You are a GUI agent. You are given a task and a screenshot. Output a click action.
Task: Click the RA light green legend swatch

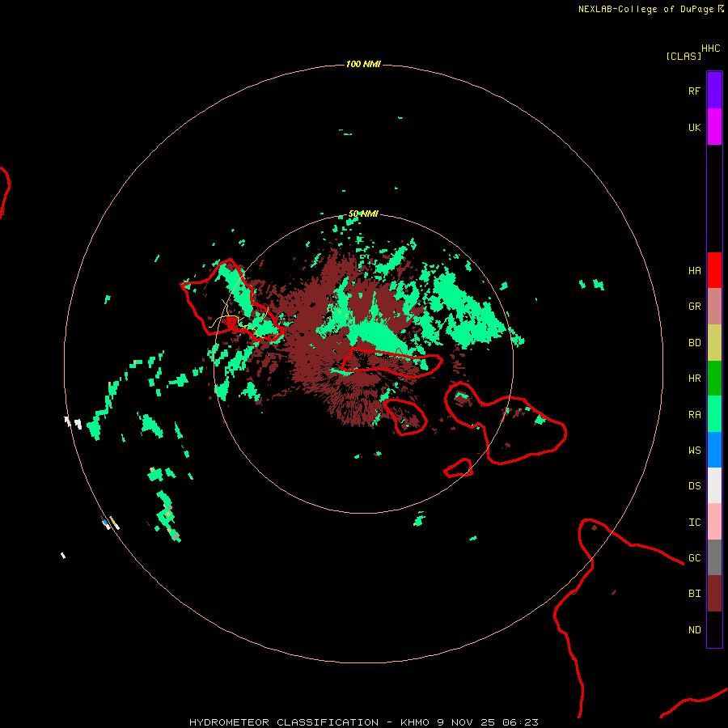pos(714,414)
